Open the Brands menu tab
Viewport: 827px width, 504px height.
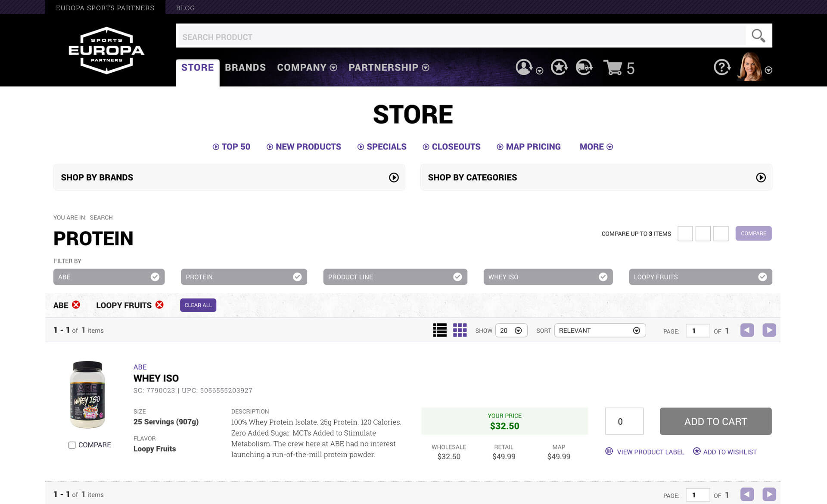click(x=245, y=68)
